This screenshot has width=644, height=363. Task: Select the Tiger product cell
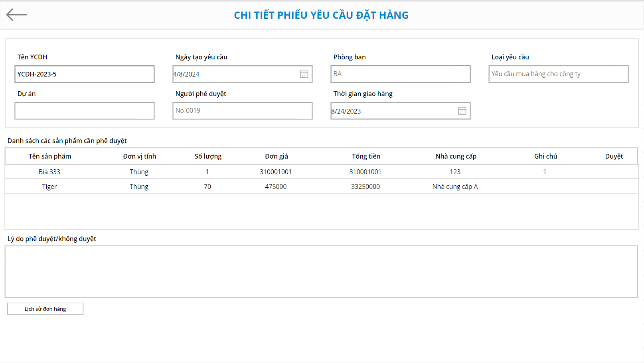pyautogui.click(x=49, y=186)
